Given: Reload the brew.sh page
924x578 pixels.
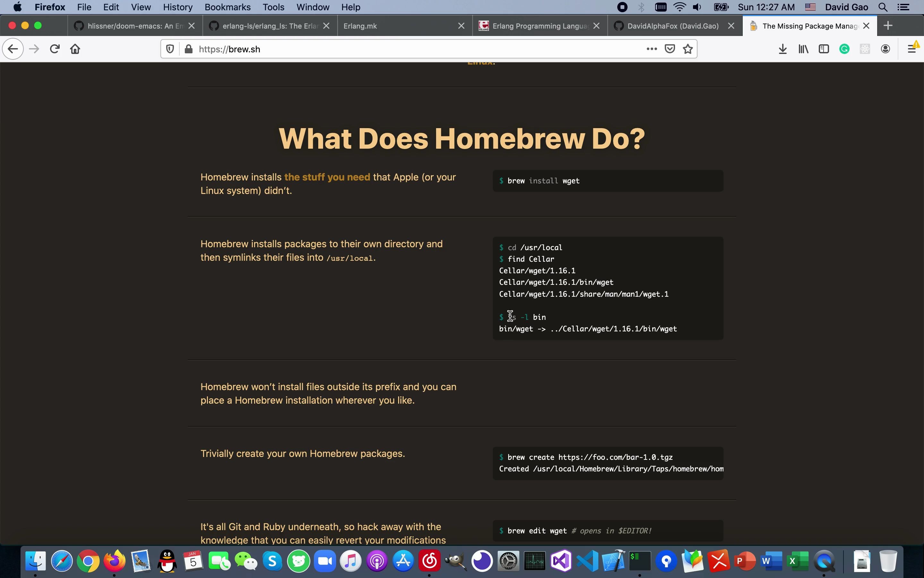Looking at the screenshot, I should (x=55, y=49).
